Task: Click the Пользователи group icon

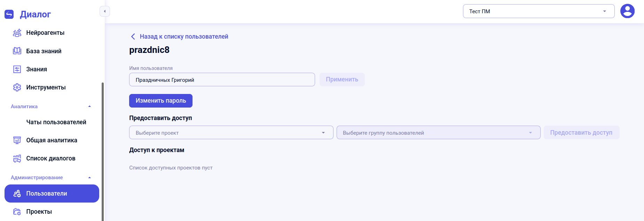Action: point(17,194)
